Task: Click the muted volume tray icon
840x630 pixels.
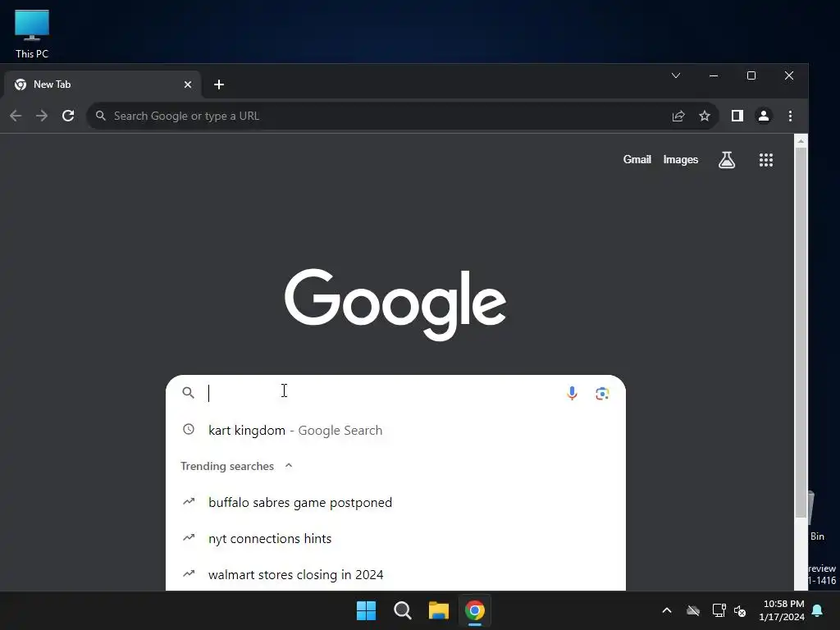Action: coord(740,610)
